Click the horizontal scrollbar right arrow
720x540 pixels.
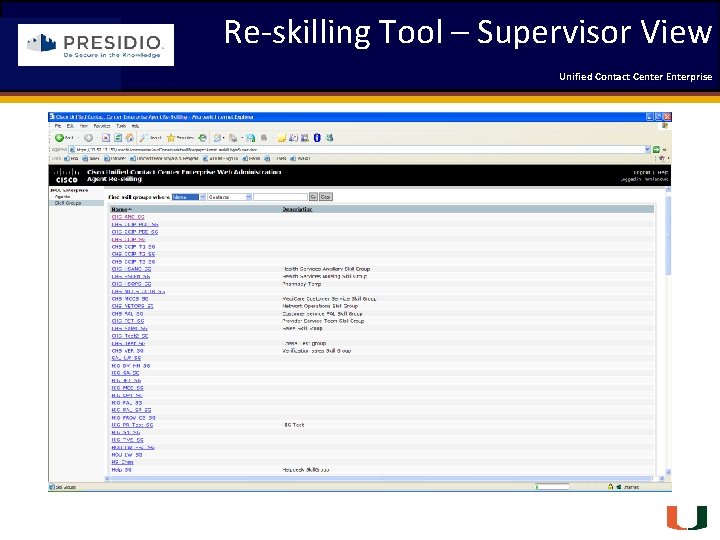pyautogui.click(x=662, y=478)
